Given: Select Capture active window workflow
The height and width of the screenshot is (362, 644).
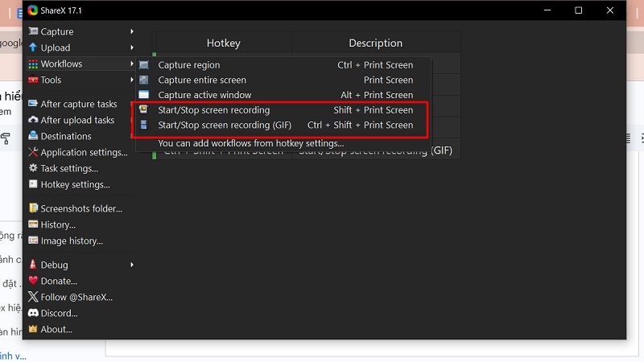Looking at the screenshot, I should [283, 95].
